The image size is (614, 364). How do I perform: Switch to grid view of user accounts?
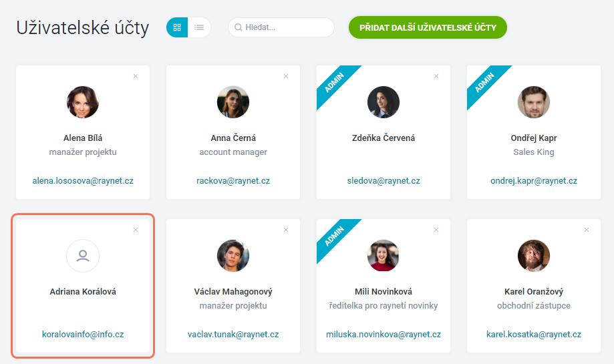point(177,27)
